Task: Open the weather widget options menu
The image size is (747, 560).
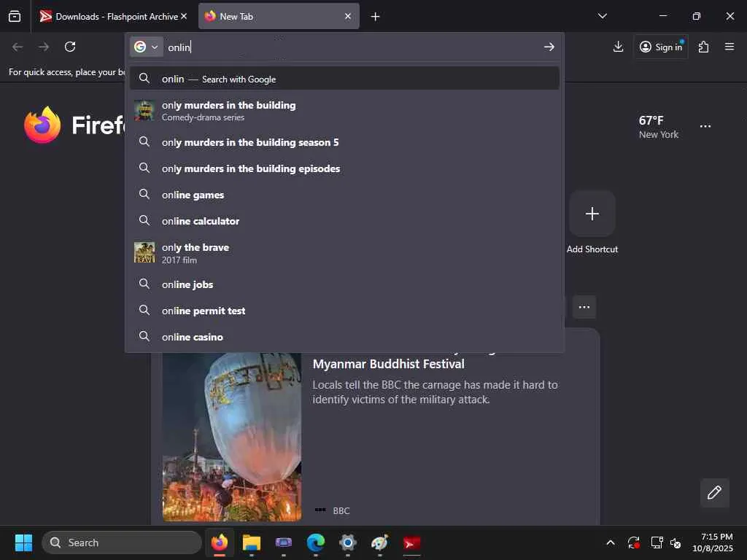Action: point(705,126)
